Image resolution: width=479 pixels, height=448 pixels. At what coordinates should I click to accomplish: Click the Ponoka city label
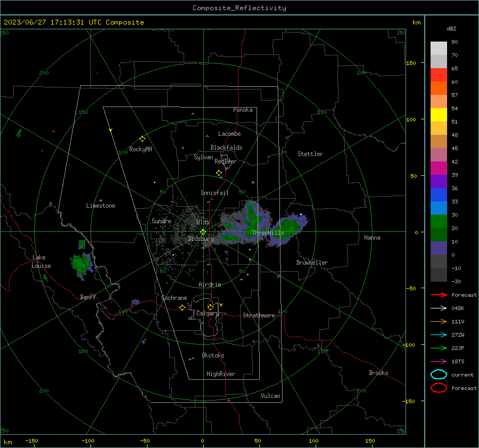tap(243, 110)
